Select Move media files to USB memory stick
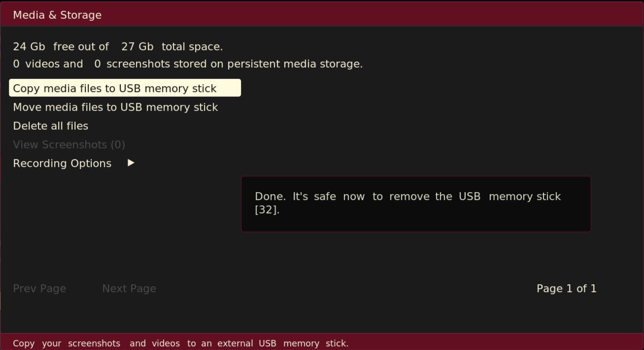This screenshot has width=644, height=350. pyautogui.click(x=115, y=107)
